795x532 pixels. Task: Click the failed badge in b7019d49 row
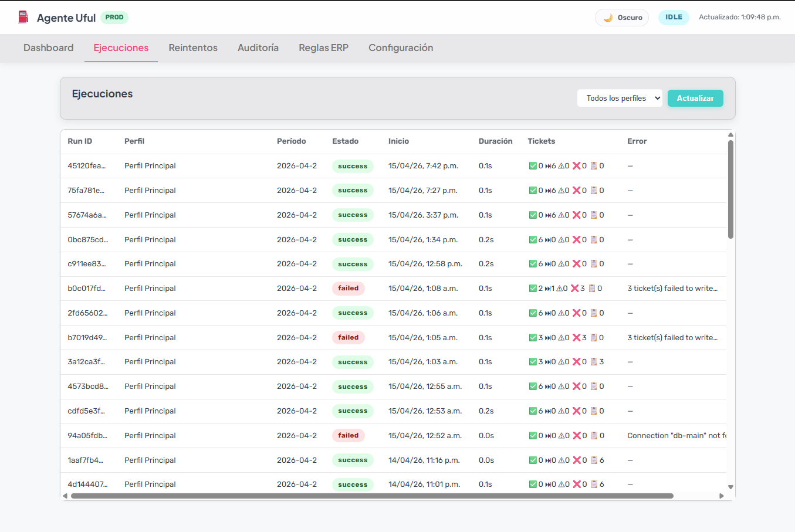tap(349, 338)
